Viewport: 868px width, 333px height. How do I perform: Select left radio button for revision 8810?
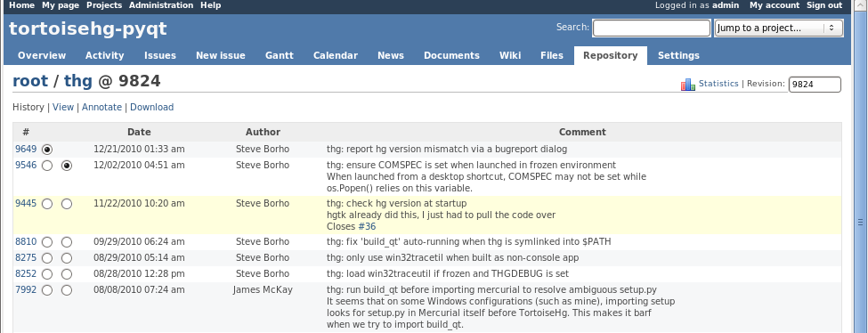[47, 242]
